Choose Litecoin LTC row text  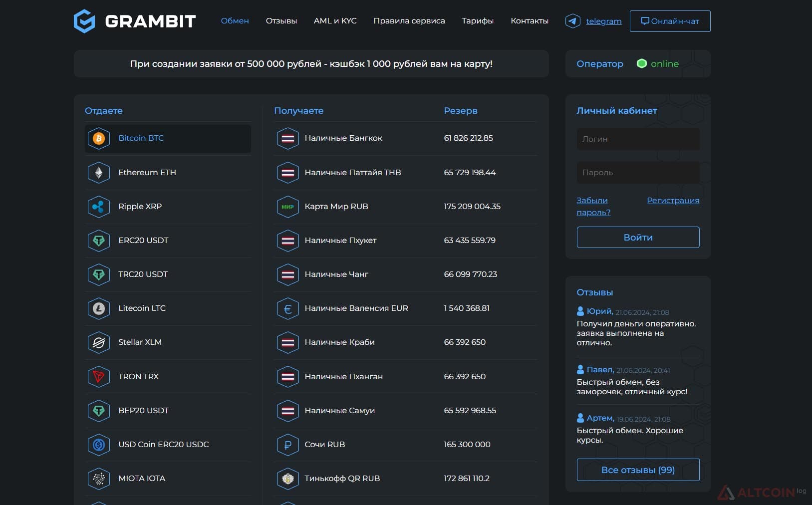[142, 308]
